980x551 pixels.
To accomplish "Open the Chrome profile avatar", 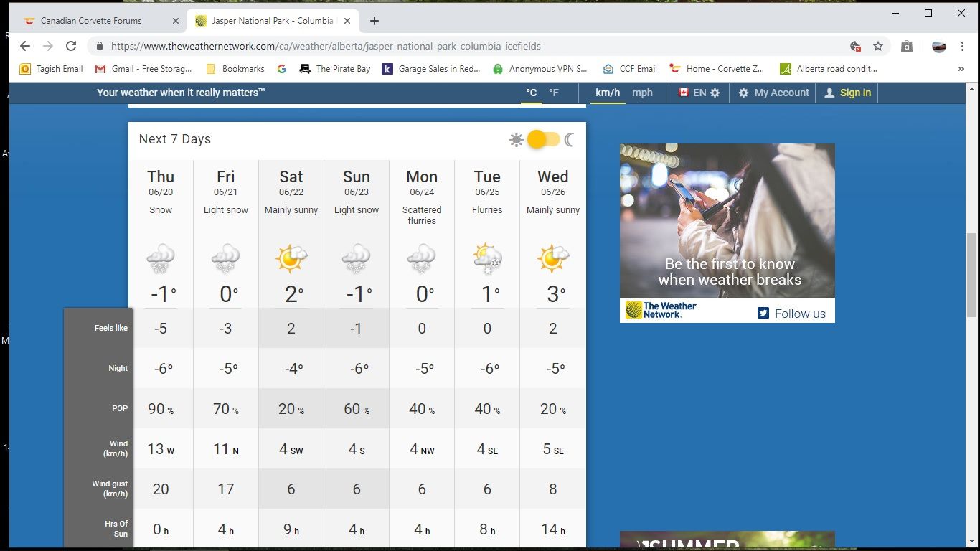I will point(938,46).
